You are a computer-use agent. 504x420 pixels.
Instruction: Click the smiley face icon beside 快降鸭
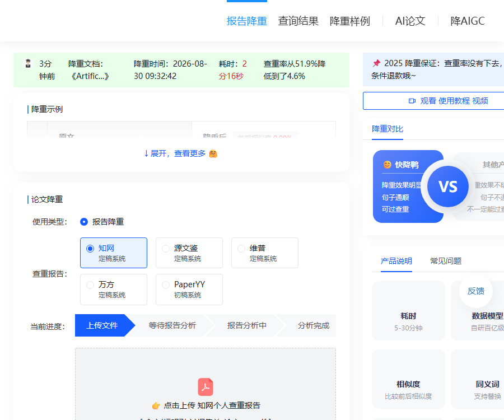(388, 165)
